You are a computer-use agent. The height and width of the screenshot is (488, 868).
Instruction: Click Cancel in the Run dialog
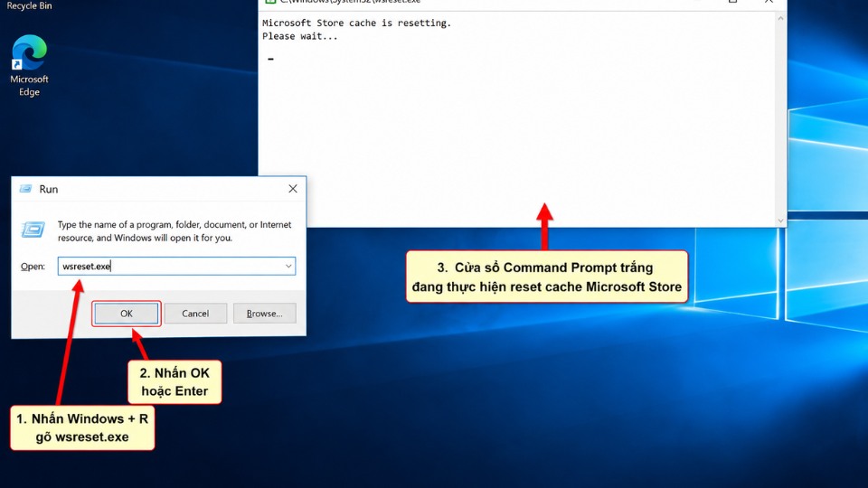coord(195,314)
